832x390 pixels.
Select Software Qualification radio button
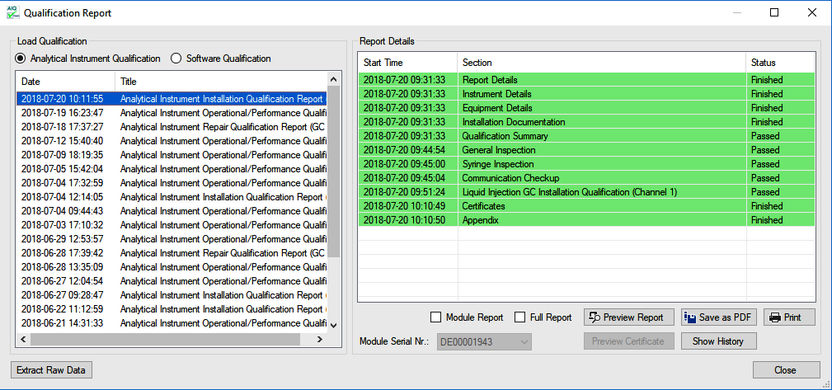[176, 58]
